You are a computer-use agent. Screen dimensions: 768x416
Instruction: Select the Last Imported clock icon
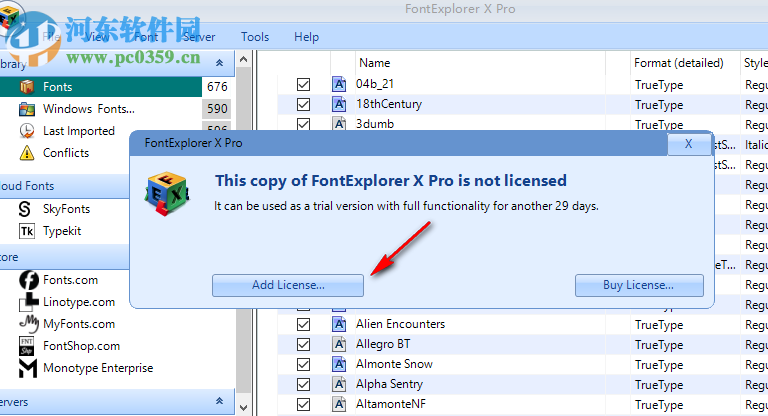(x=27, y=131)
